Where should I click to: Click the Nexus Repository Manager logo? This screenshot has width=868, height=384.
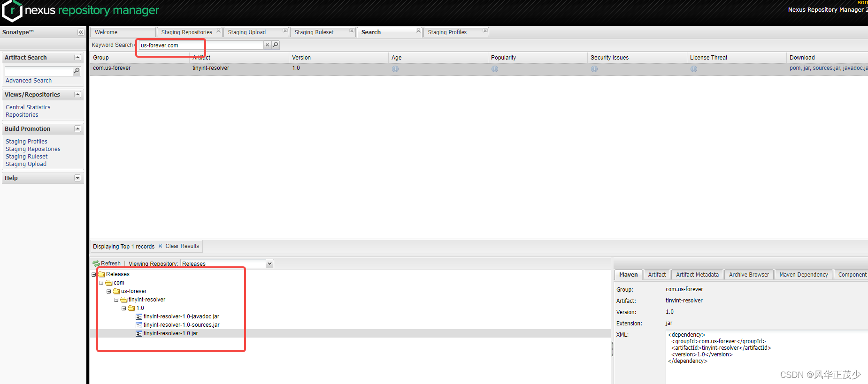point(81,11)
